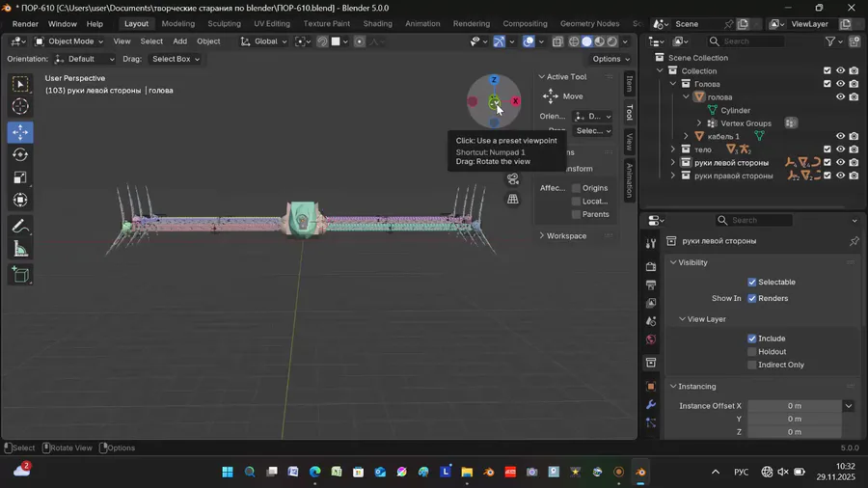This screenshot has height=488, width=868.
Task: Click the properties editor search field
Action: (x=753, y=220)
